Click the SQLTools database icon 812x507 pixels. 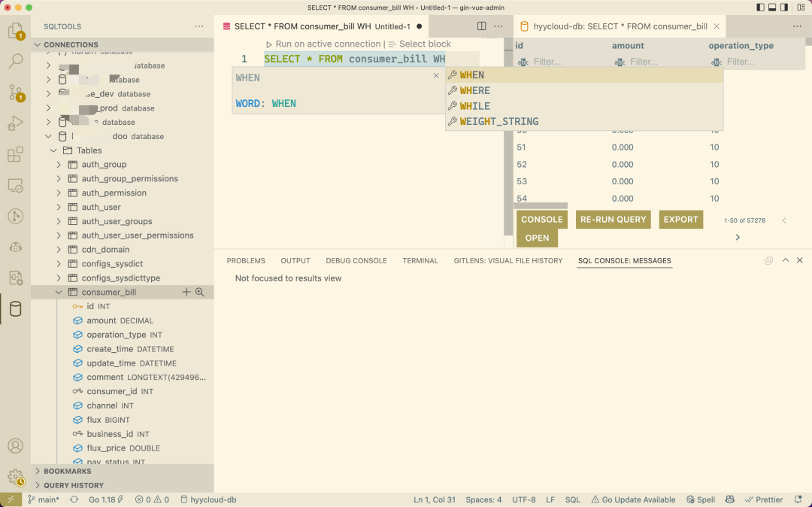pyautogui.click(x=15, y=309)
